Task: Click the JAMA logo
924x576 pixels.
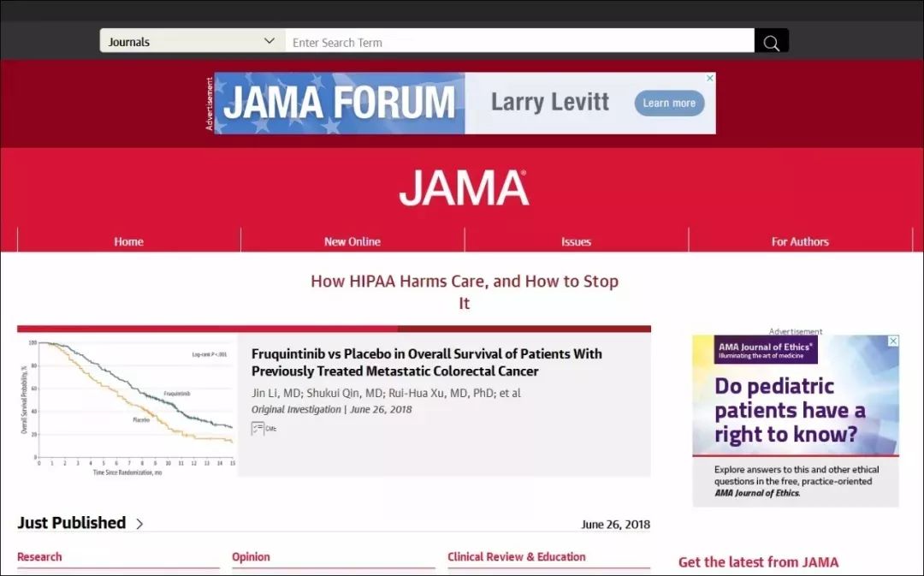Action: click(463, 188)
